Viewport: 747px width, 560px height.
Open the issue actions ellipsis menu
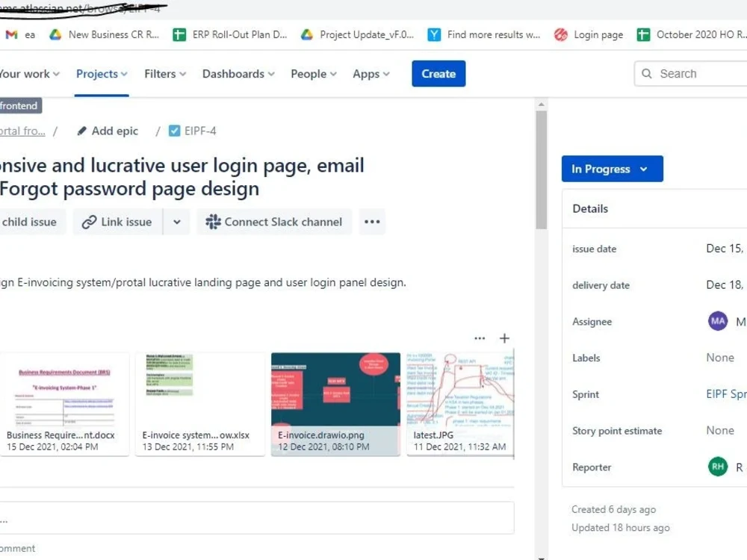pos(372,222)
